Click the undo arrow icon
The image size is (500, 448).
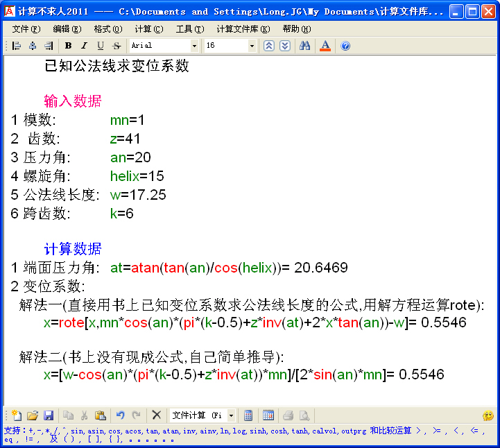pos(120,415)
